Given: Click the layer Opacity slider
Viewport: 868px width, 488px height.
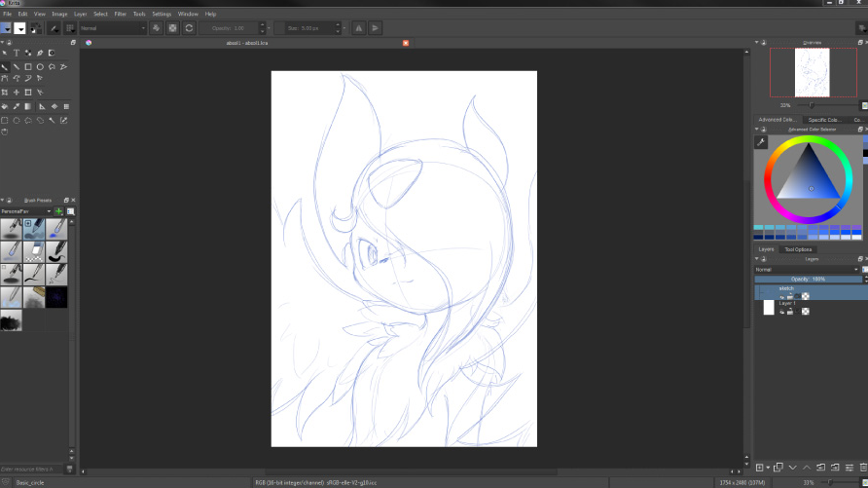Looking at the screenshot, I should [x=807, y=279].
